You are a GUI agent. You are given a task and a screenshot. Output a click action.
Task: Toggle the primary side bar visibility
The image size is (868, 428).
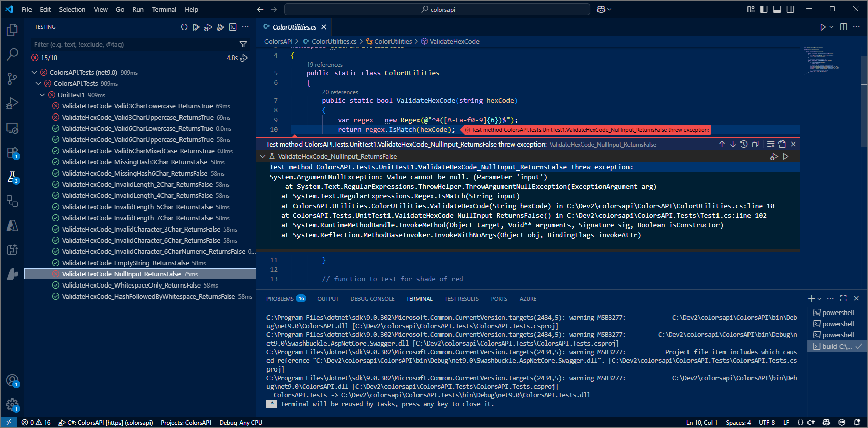pos(764,9)
